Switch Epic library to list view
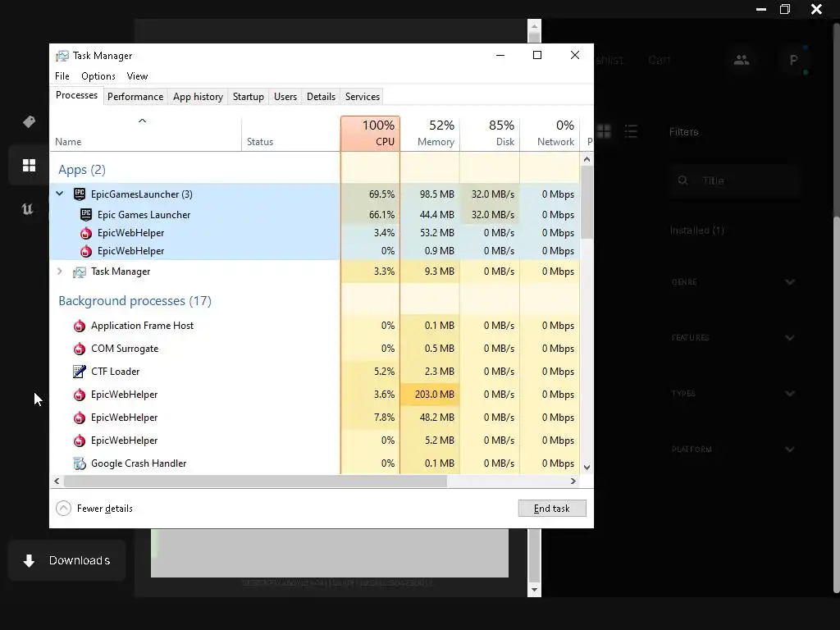 click(x=631, y=131)
